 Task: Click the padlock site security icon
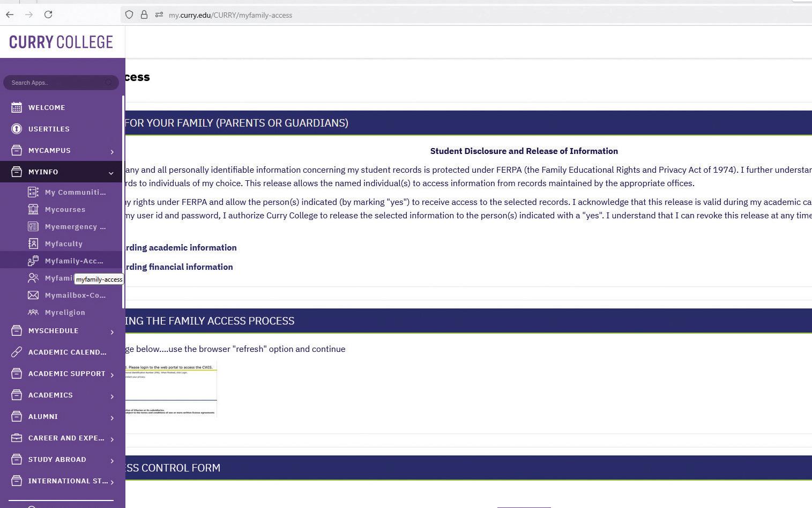[144, 15]
